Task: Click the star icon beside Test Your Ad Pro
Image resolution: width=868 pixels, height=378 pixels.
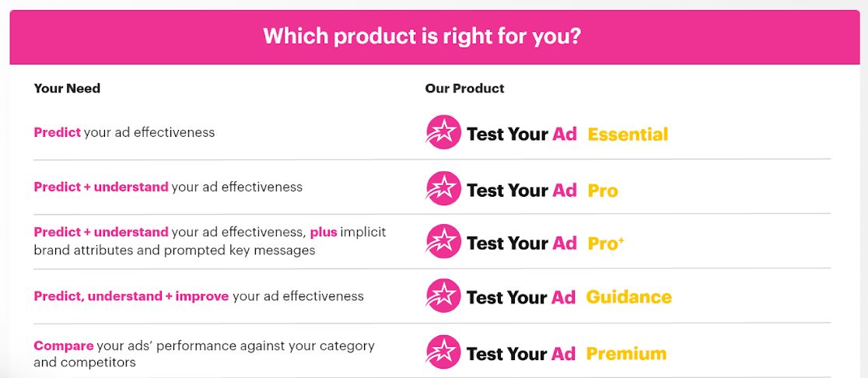Action: click(443, 188)
